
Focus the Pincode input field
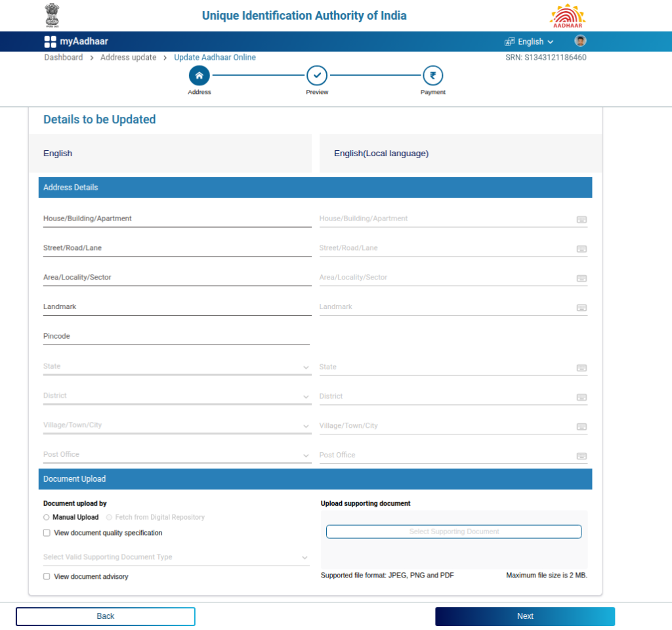click(176, 337)
